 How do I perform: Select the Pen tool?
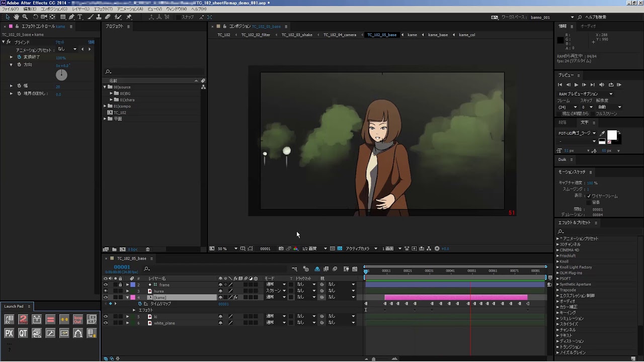[71, 17]
